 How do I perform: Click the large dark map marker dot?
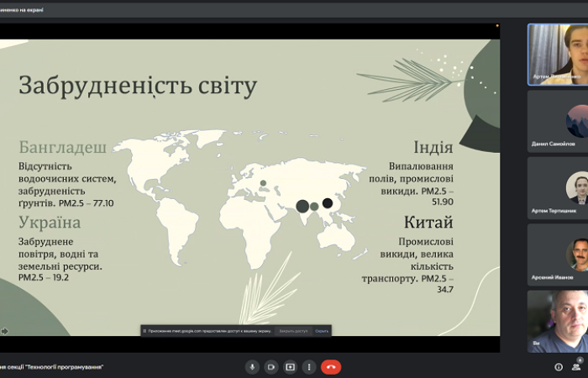pos(302,206)
